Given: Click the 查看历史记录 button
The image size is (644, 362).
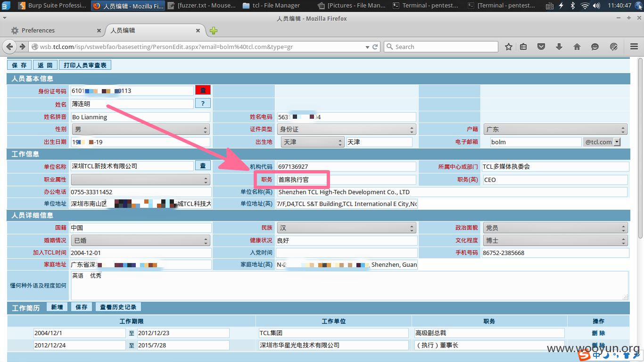Looking at the screenshot, I should pos(118,307).
